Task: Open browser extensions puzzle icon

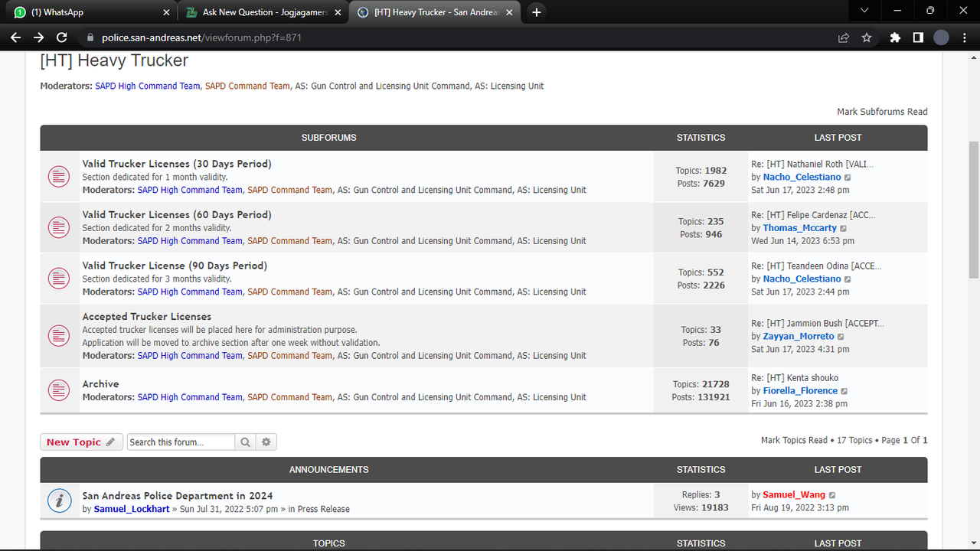Action: [895, 37]
